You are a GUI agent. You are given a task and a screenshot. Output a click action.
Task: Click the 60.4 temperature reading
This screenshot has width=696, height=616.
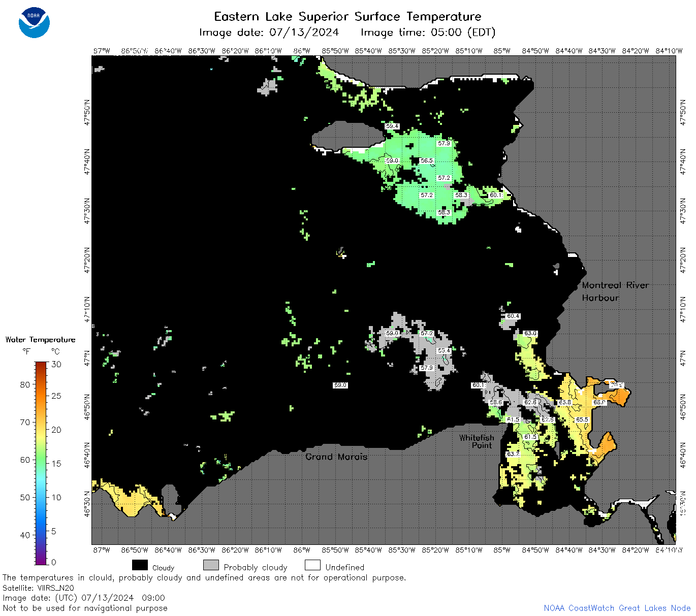(513, 316)
